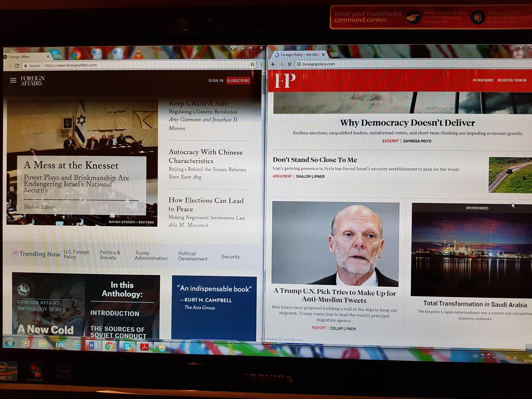Click the site info icon beside foreignpolicy.com
532x399 pixels.
click(299, 64)
